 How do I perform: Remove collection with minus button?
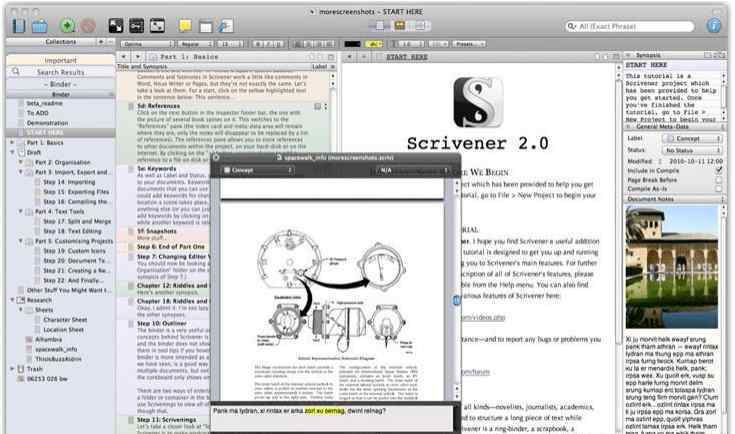(x=110, y=42)
